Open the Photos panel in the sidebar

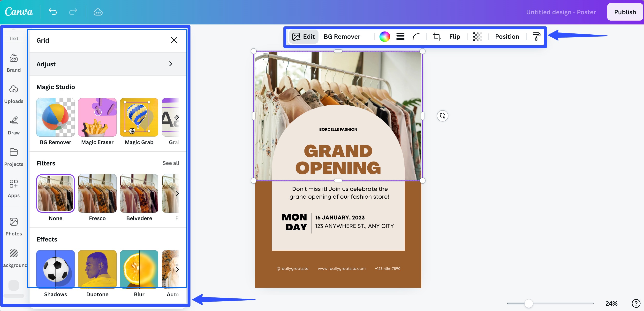pyautogui.click(x=14, y=226)
